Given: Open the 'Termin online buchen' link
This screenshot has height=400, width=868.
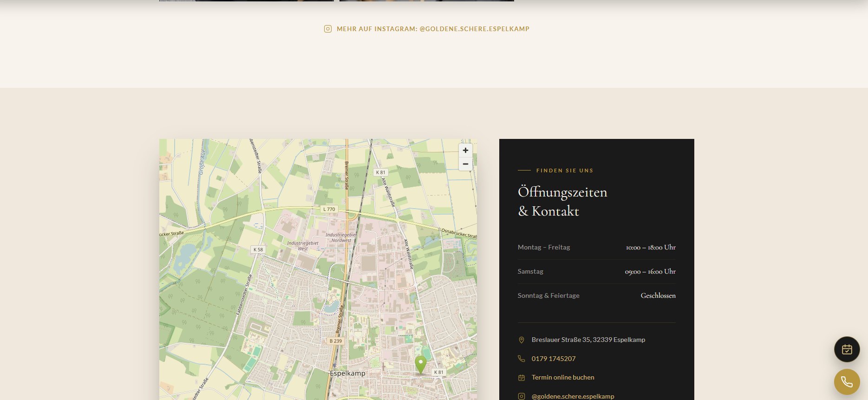Looking at the screenshot, I should click(x=563, y=377).
